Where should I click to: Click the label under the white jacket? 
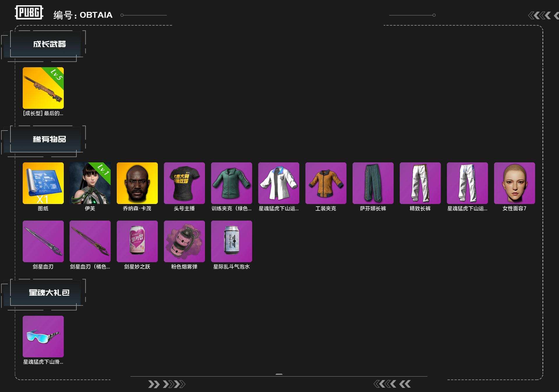click(279, 208)
